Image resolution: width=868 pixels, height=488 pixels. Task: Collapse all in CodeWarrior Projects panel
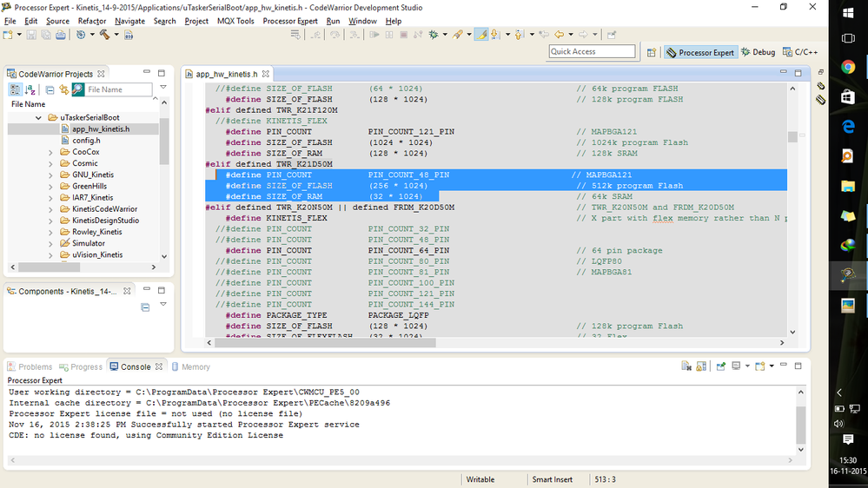50,89
